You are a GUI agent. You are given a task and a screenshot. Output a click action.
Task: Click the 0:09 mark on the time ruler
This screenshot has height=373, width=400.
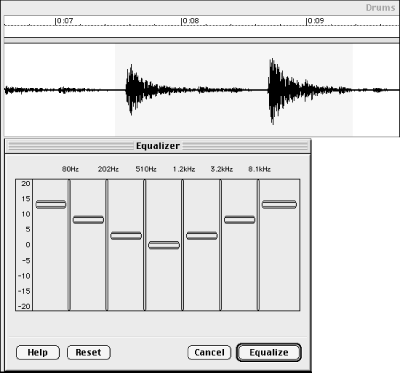coord(315,21)
